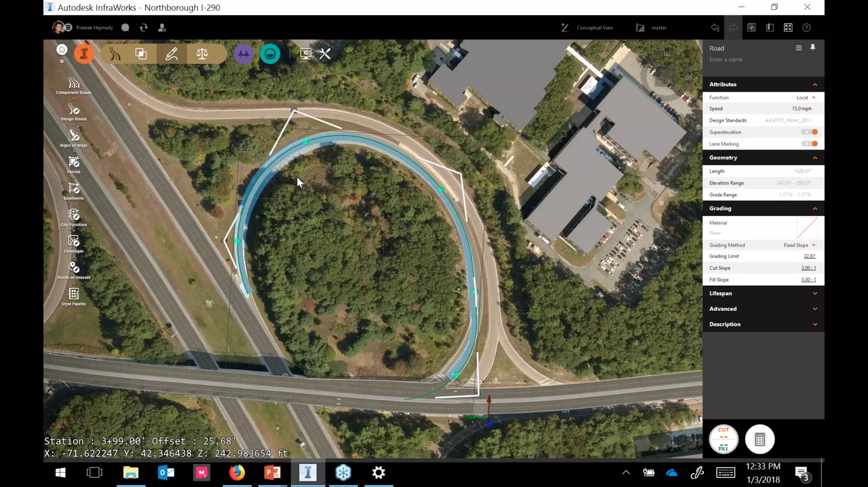
Task: Click the Home view icon
Action: point(62,50)
